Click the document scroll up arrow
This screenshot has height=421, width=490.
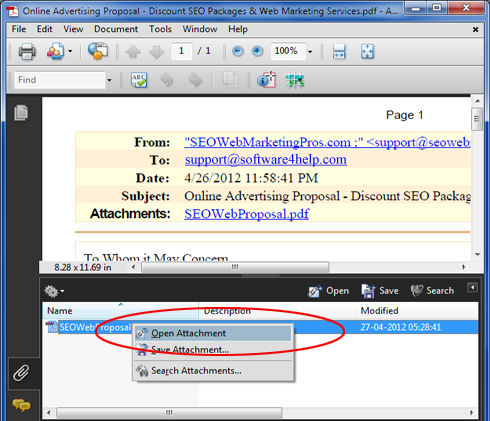(477, 101)
